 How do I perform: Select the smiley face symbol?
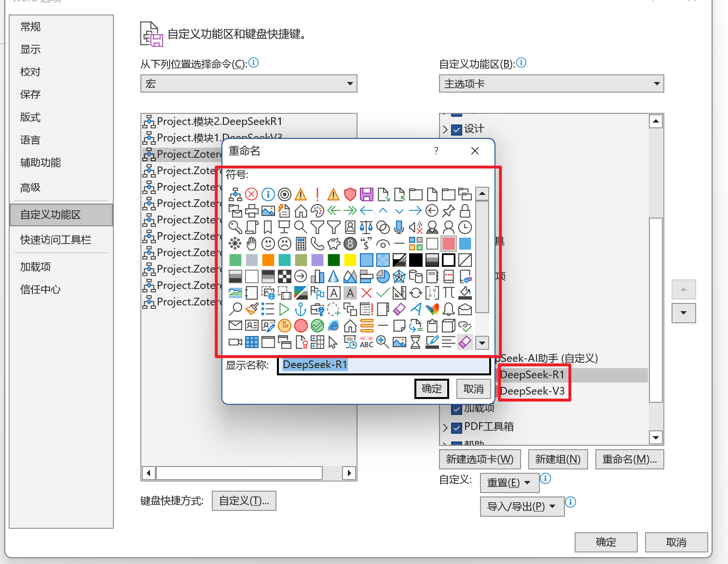268,244
